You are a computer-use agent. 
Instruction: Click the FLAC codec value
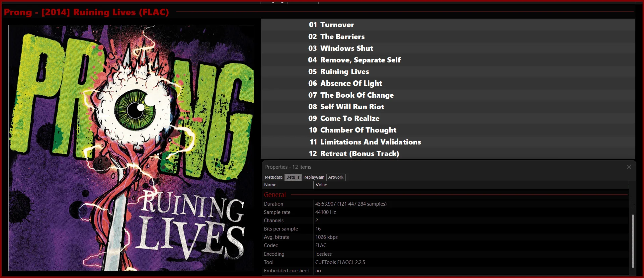coord(321,245)
